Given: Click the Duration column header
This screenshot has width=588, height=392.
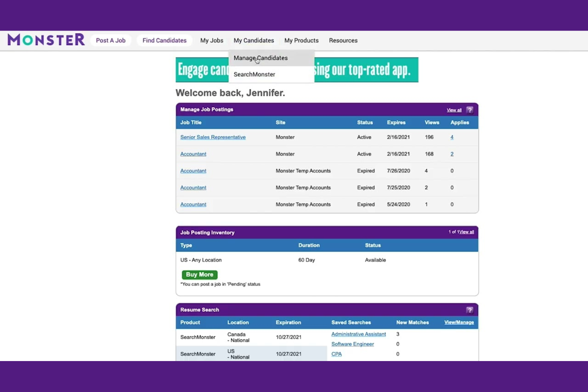Looking at the screenshot, I should tap(309, 245).
